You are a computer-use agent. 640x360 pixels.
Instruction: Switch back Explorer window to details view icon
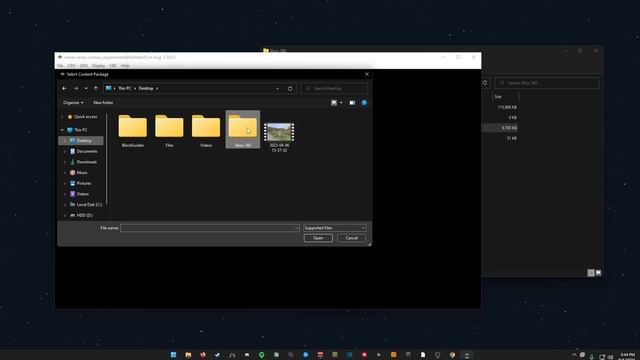coord(591,273)
